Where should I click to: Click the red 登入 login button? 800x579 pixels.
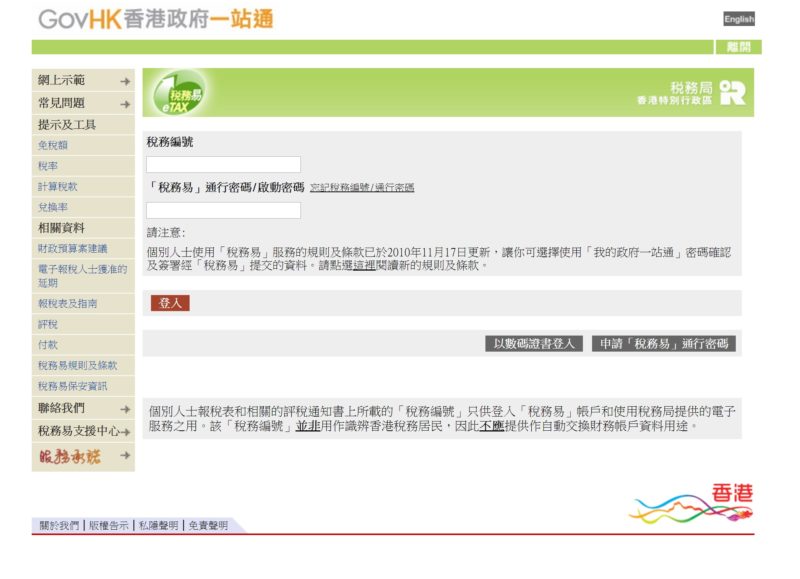(170, 303)
